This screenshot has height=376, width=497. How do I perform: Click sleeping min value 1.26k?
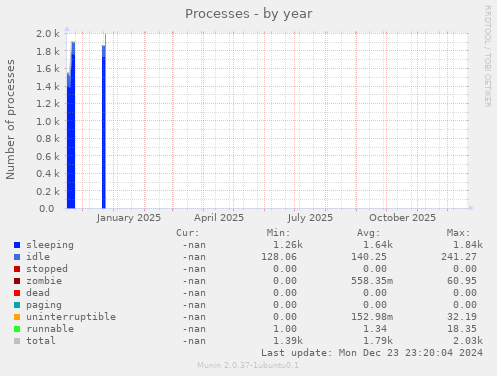(x=288, y=245)
